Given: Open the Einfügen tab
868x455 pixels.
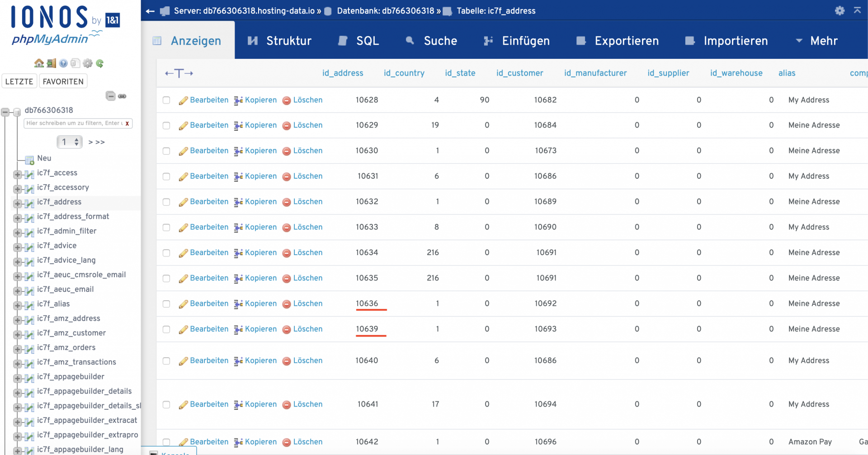Looking at the screenshot, I should click(517, 41).
